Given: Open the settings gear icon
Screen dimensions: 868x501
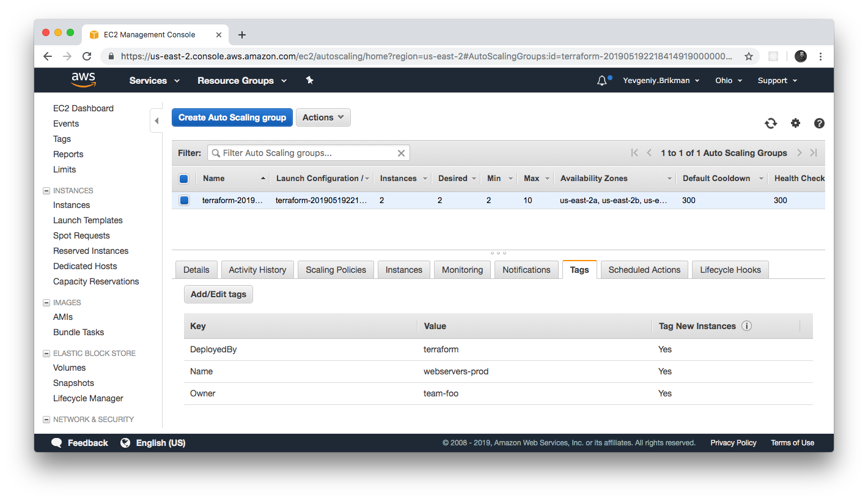Looking at the screenshot, I should tap(795, 124).
